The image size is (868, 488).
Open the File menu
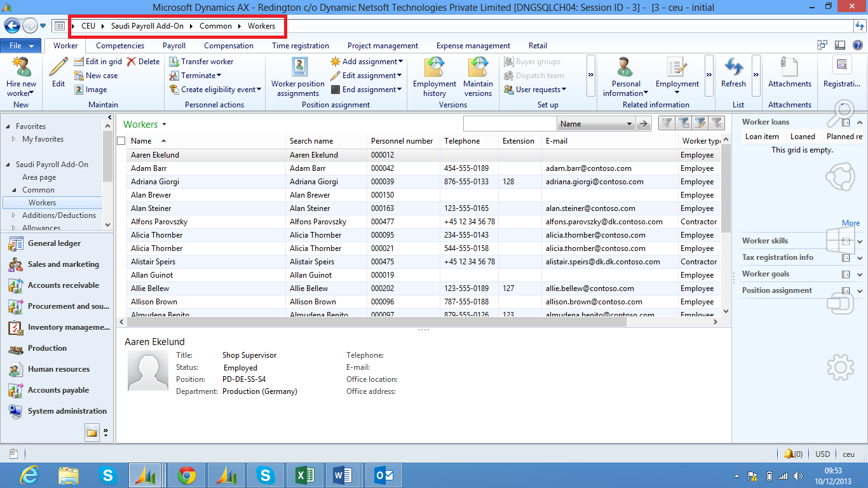point(21,46)
